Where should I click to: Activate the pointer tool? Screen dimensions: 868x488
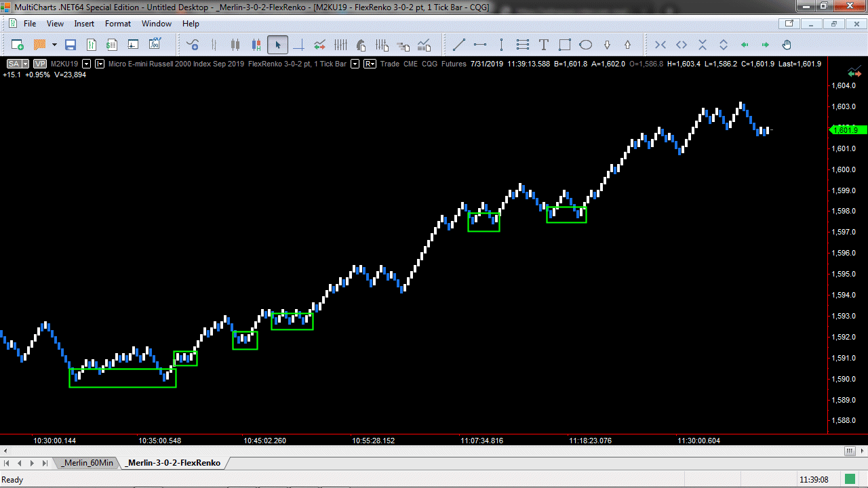277,45
